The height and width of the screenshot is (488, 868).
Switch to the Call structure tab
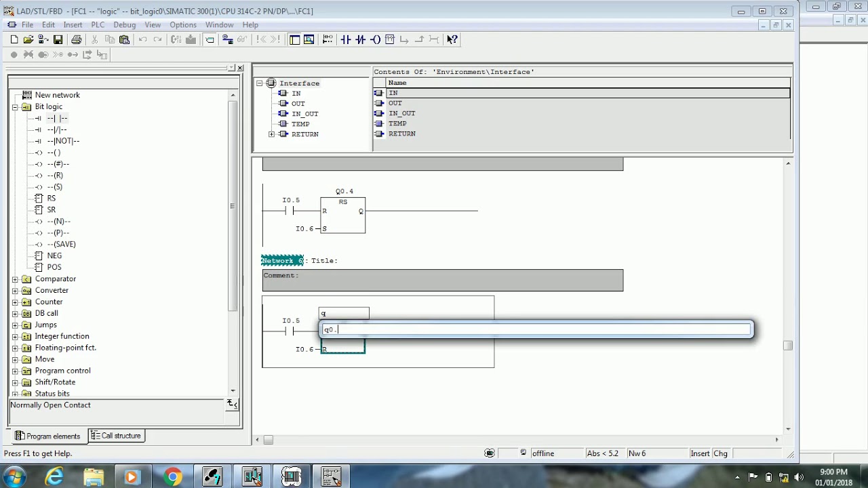[115, 436]
